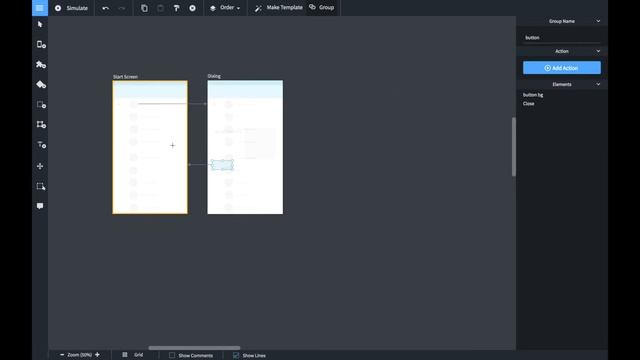Image resolution: width=640 pixels, height=360 pixels.
Task: Redo the last undone action
Action: [x=122, y=8]
